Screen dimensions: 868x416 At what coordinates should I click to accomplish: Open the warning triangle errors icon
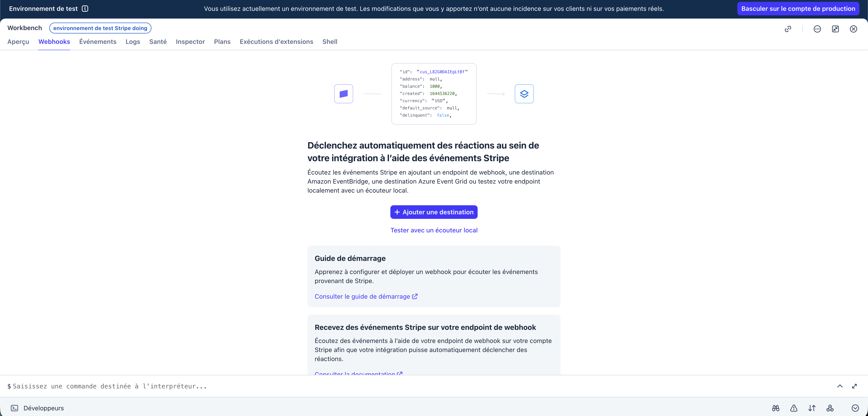(x=794, y=408)
